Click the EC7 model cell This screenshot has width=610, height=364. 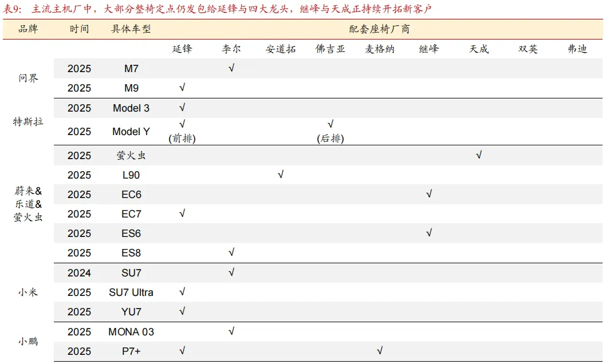point(131,214)
